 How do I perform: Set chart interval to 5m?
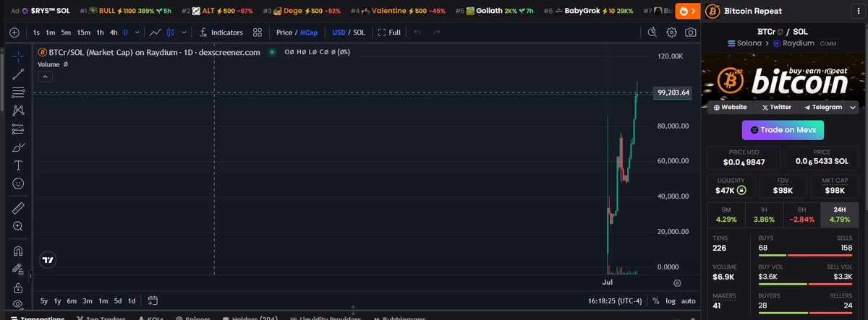coord(66,33)
